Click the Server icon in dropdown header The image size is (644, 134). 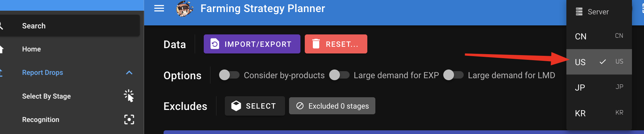click(x=579, y=12)
